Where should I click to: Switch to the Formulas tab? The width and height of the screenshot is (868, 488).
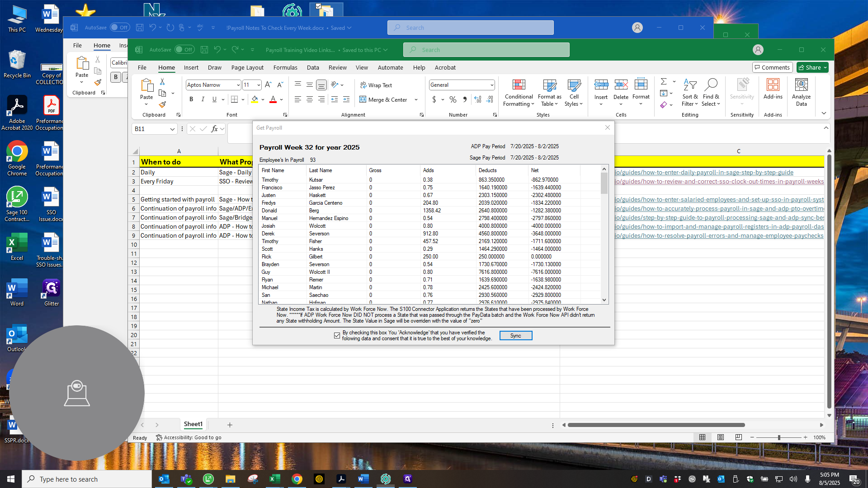[285, 67]
